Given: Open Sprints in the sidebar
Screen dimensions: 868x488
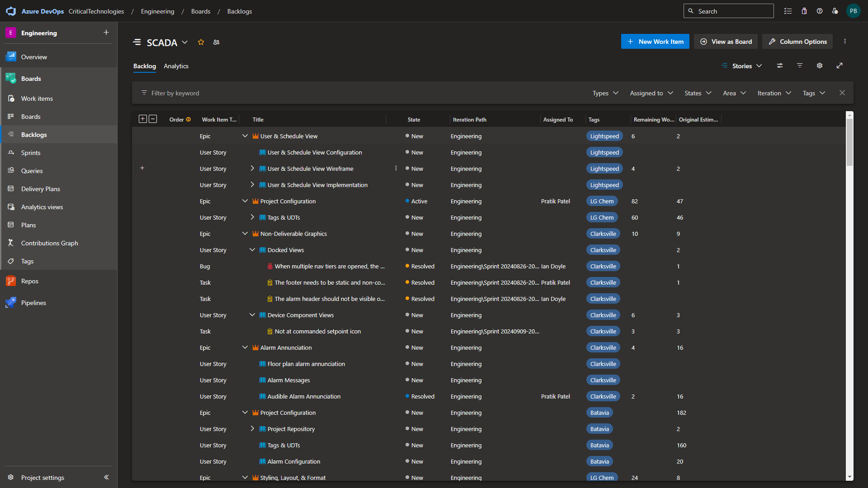Looking at the screenshot, I should [31, 153].
